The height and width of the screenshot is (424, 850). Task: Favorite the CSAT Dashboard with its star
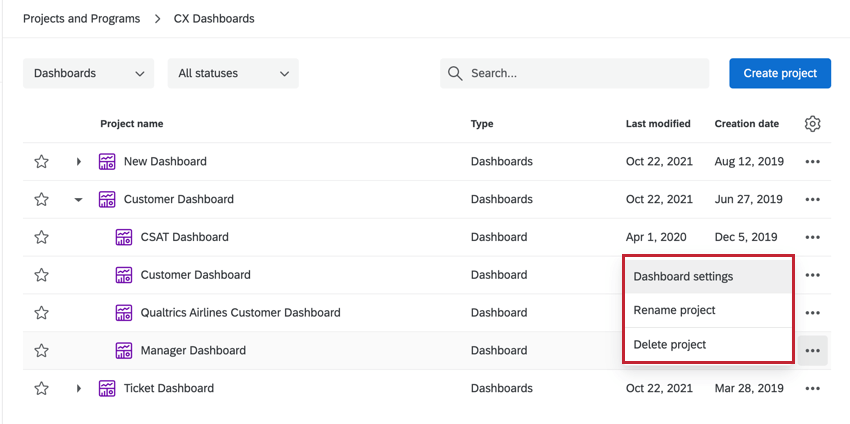click(41, 237)
